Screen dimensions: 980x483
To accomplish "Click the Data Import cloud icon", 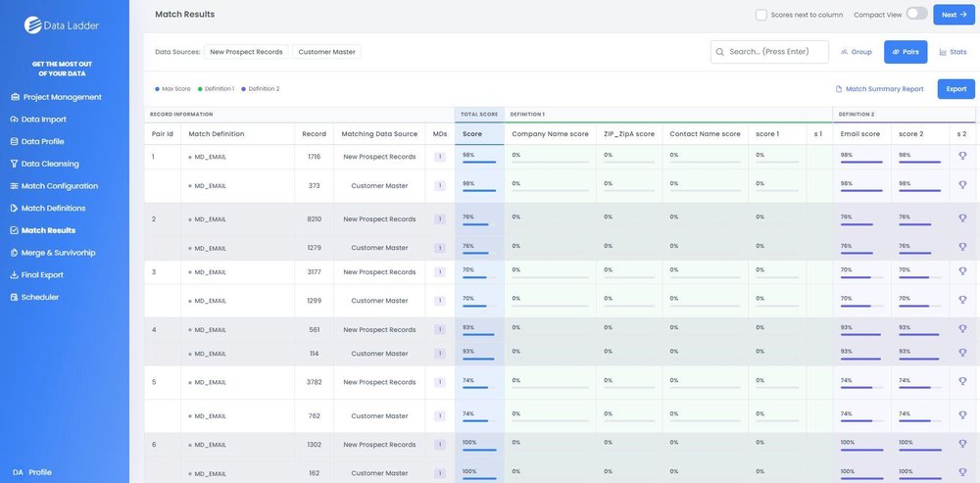I will pos(15,120).
